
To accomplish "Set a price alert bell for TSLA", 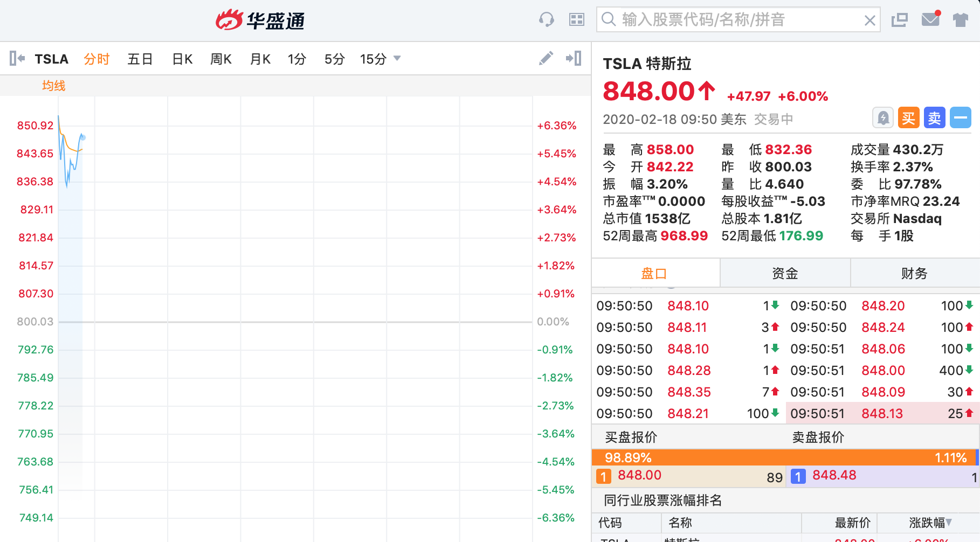I will click(x=883, y=117).
